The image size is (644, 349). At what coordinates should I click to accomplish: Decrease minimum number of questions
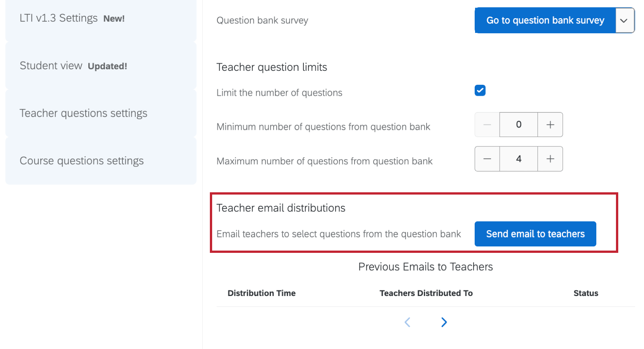(x=487, y=125)
